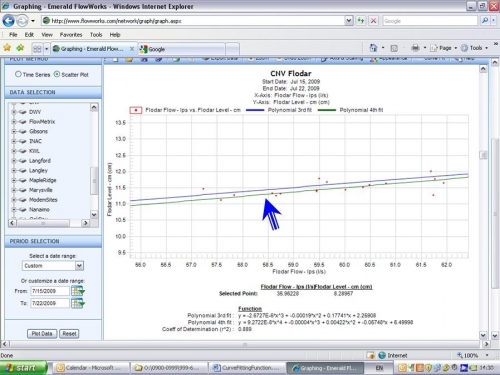Select the MapleRidge tree item
This screenshot has width=500, height=375.
[43, 180]
